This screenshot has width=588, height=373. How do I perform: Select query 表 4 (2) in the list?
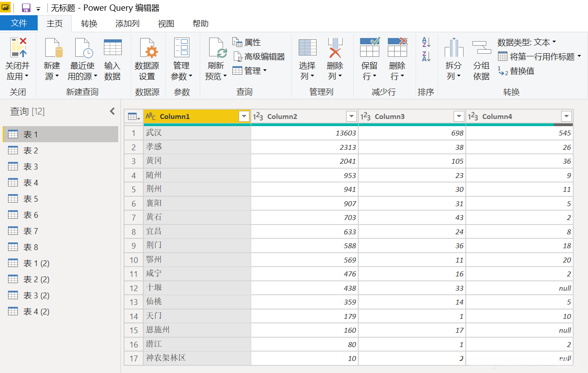pos(61,311)
